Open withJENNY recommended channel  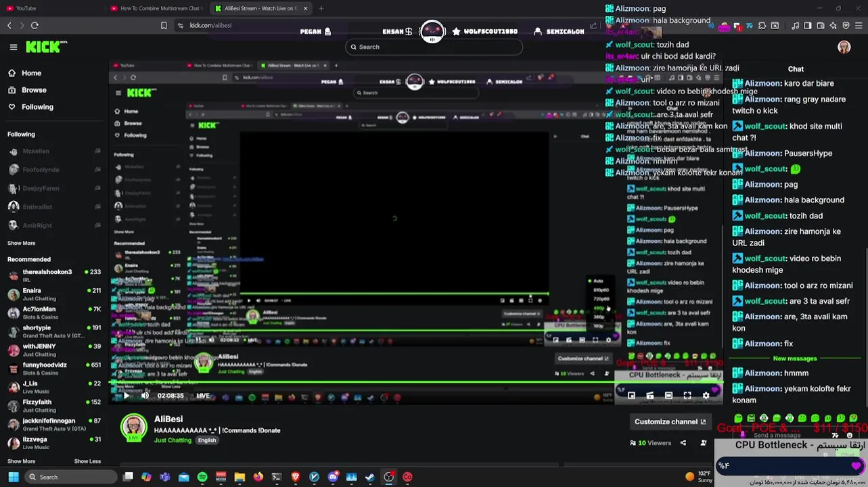tap(54, 350)
